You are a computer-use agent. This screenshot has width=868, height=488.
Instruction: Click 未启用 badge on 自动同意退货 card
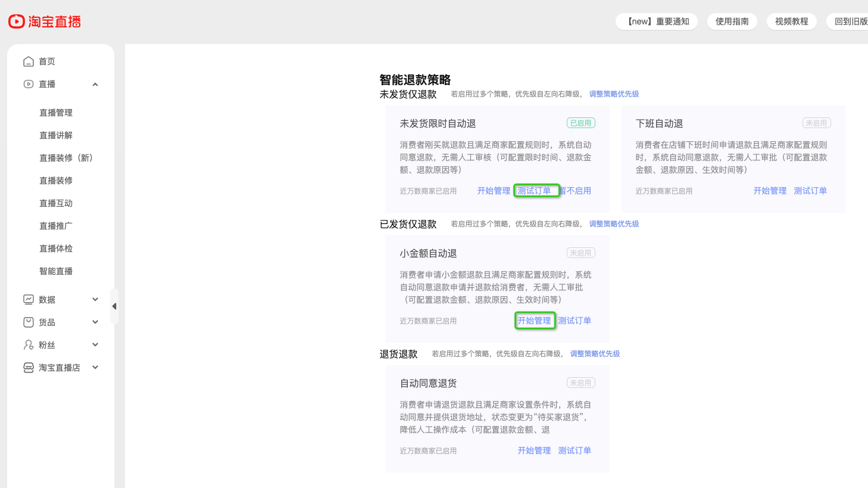click(x=581, y=383)
